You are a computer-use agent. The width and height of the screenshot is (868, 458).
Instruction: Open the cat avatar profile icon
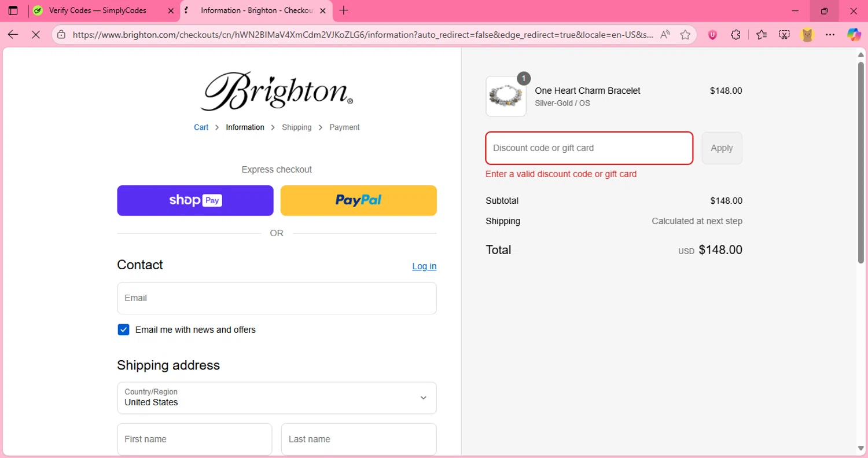click(x=807, y=35)
